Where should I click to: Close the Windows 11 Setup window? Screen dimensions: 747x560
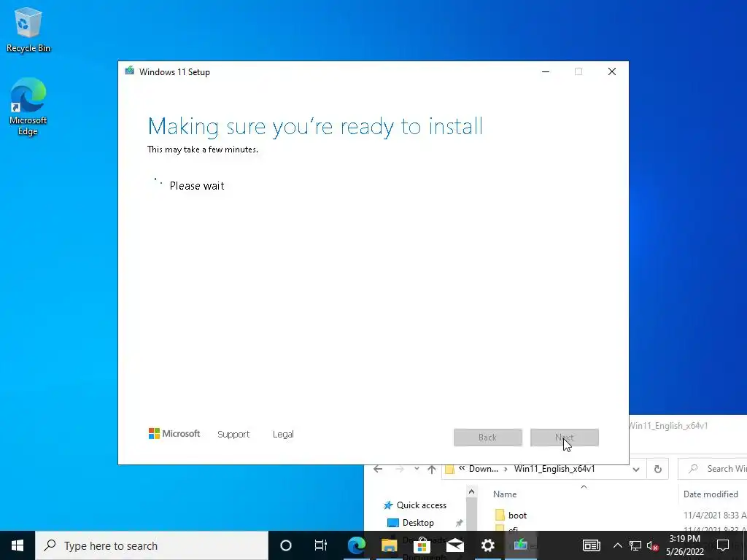(612, 71)
